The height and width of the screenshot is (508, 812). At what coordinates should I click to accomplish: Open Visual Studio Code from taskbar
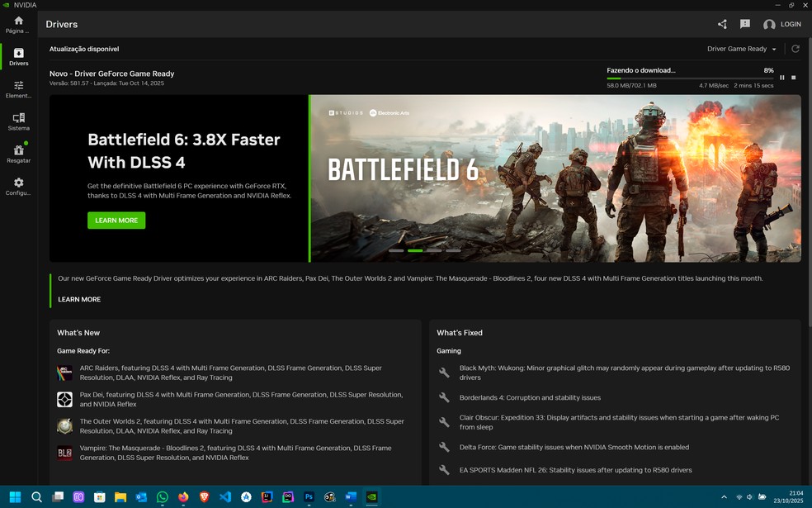coord(225,497)
